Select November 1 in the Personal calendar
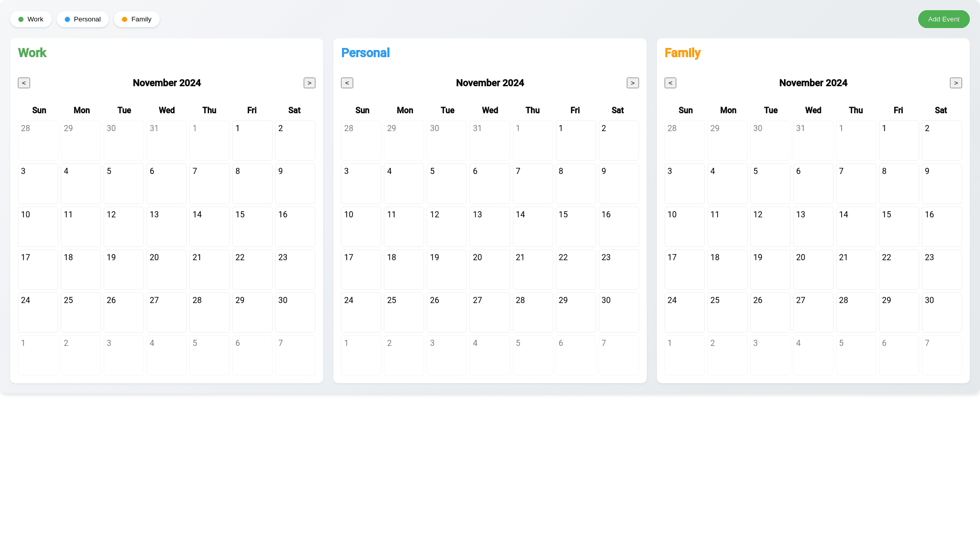Image resolution: width=980 pixels, height=551 pixels. [576, 140]
